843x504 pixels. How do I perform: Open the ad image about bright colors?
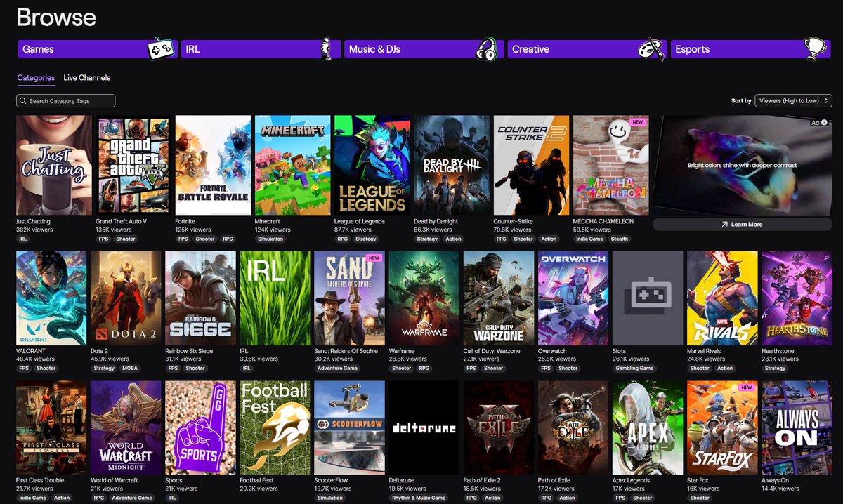point(742,166)
